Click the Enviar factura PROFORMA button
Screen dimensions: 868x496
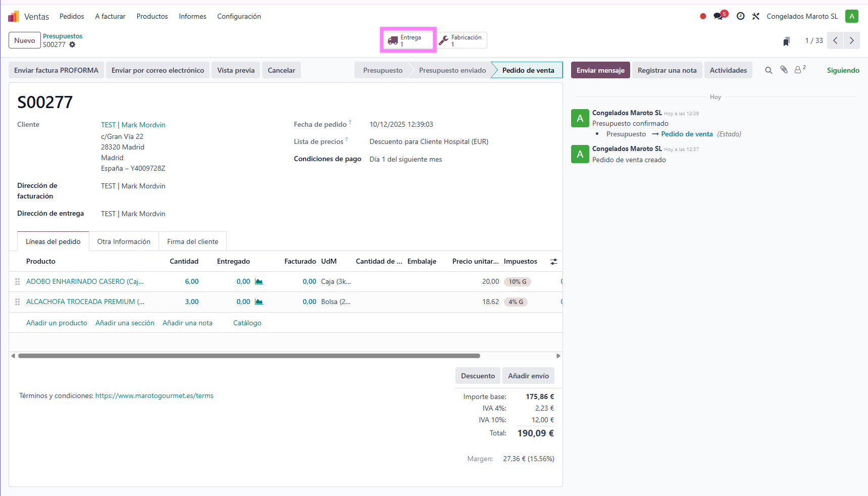tap(56, 70)
